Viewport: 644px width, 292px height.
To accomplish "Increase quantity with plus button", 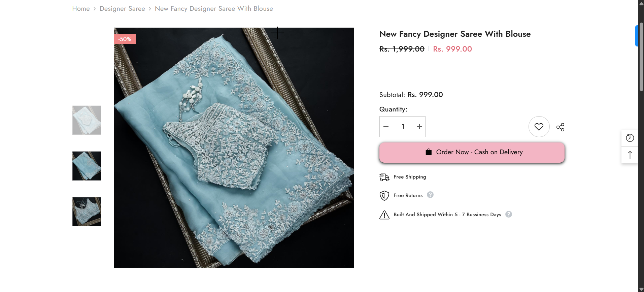I will 419,127.
